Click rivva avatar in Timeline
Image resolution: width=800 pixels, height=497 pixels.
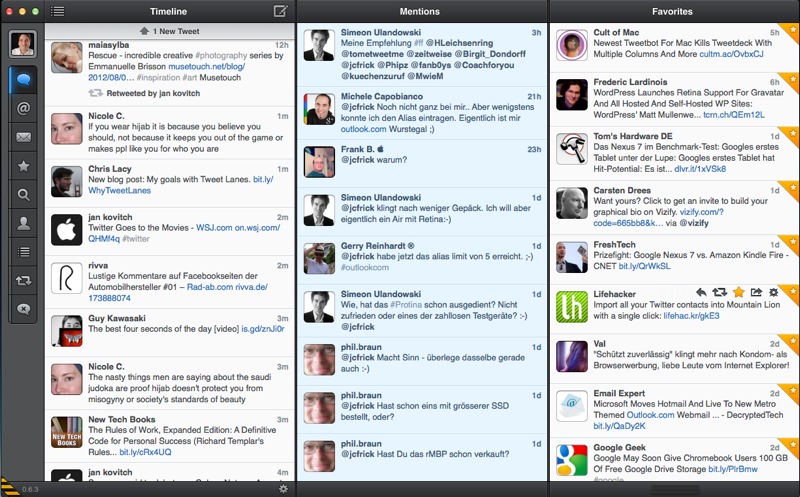point(66,278)
